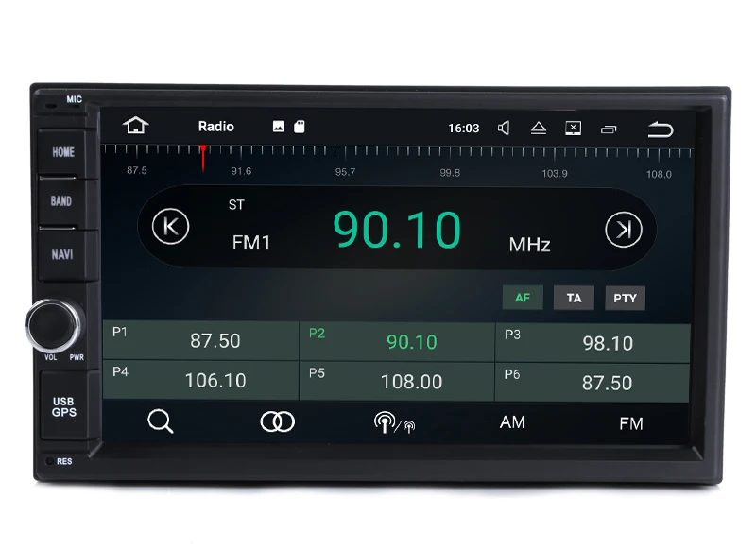Image resolution: width=756 pixels, height=550 pixels.
Task: Seek to next station
Action: [624, 230]
